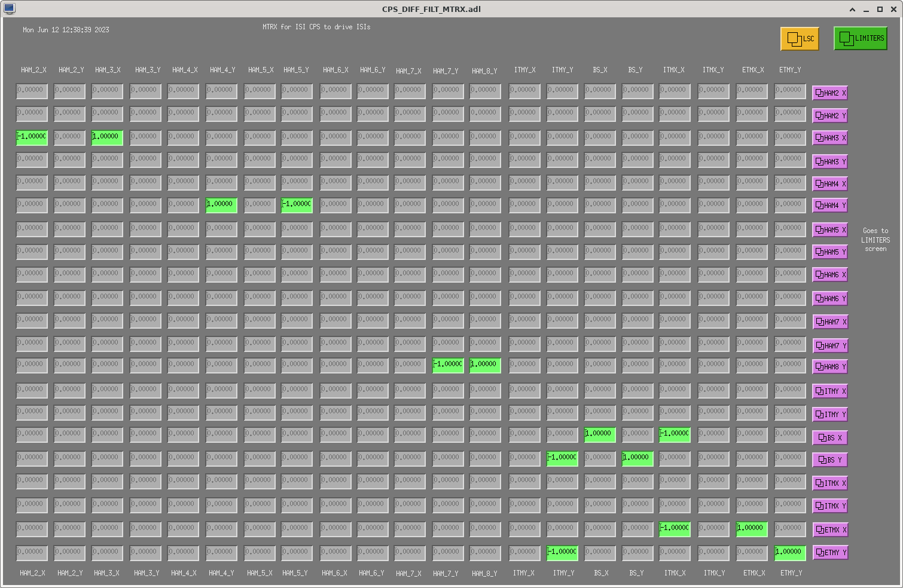Open HAM7 X limiter screen
Screen dimensions: 903x588
point(830,322)
